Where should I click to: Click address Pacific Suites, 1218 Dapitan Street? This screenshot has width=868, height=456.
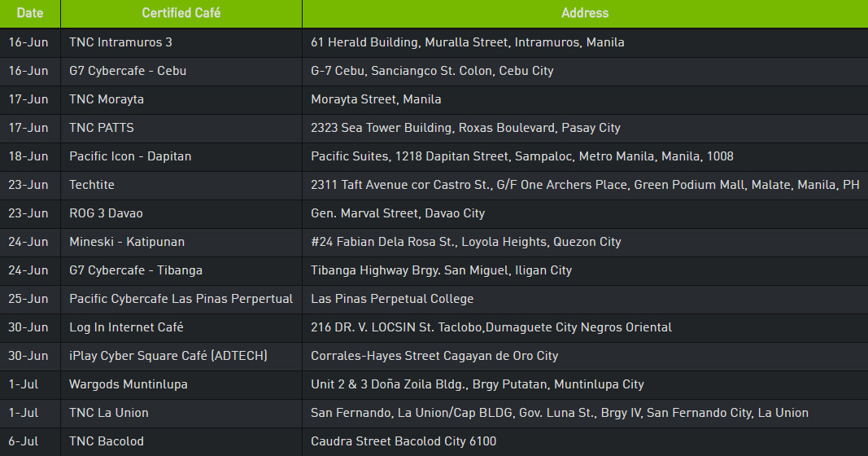click(x=585, y=157)
